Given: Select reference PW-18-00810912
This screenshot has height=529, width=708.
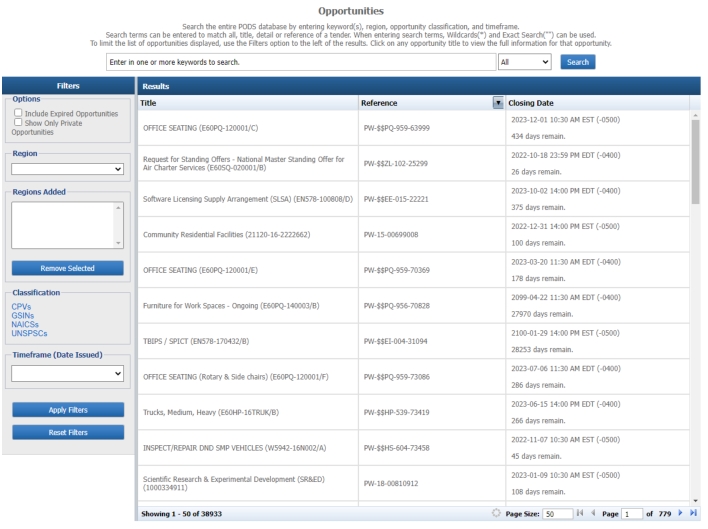Looking at the screenshot, I should pyautogui.click(x=391, y=483).
